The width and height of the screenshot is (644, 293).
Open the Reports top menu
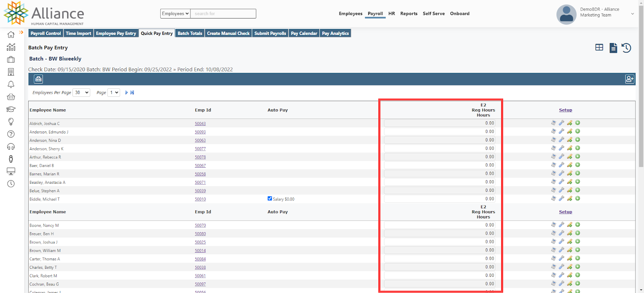(409, 14)
